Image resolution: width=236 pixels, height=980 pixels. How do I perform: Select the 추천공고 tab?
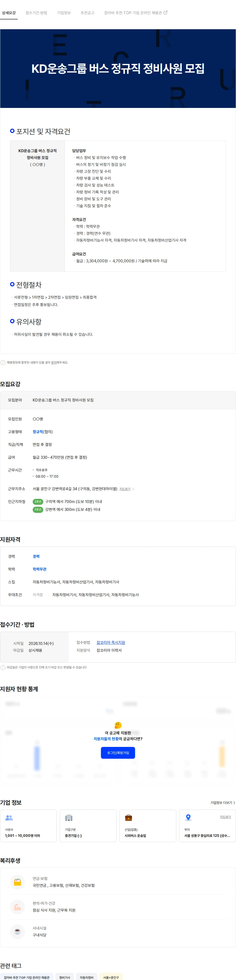pos(87,13)
